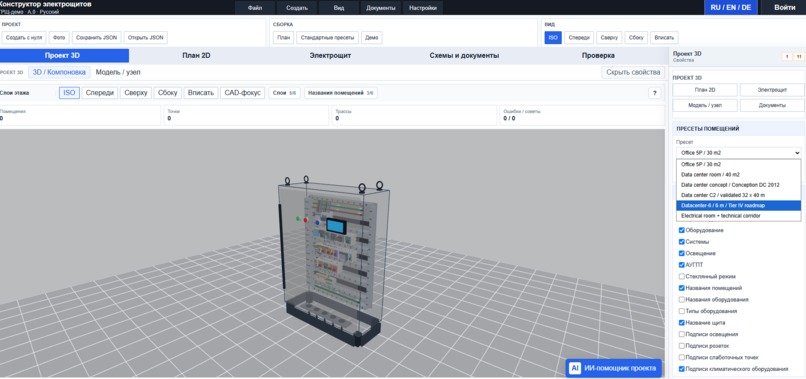Toggle the Оборудование checkbox

682,230
